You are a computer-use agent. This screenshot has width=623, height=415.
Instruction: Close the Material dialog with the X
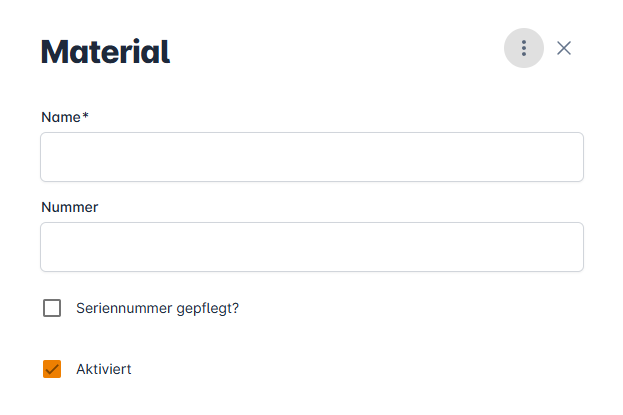coord(564,48)
